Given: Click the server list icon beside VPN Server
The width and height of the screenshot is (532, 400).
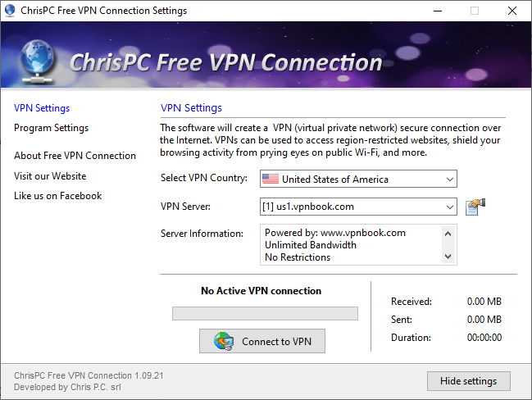Looking at the screenshot, I should coord(475,207).
